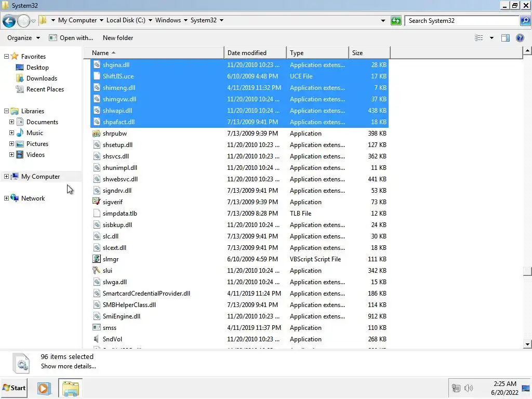The image size is (532, 399).
Task: Open dropdown arrow after Windows breadcrumb
Action: click(185, 20)
